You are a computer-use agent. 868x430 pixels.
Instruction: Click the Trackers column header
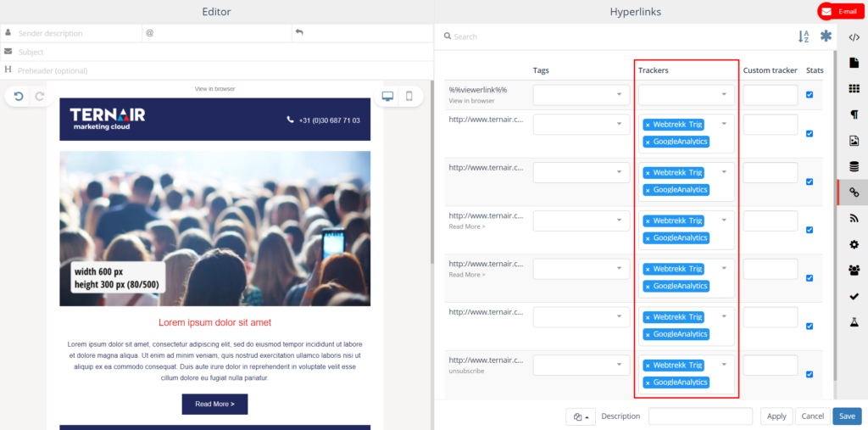tap(654, 70)
